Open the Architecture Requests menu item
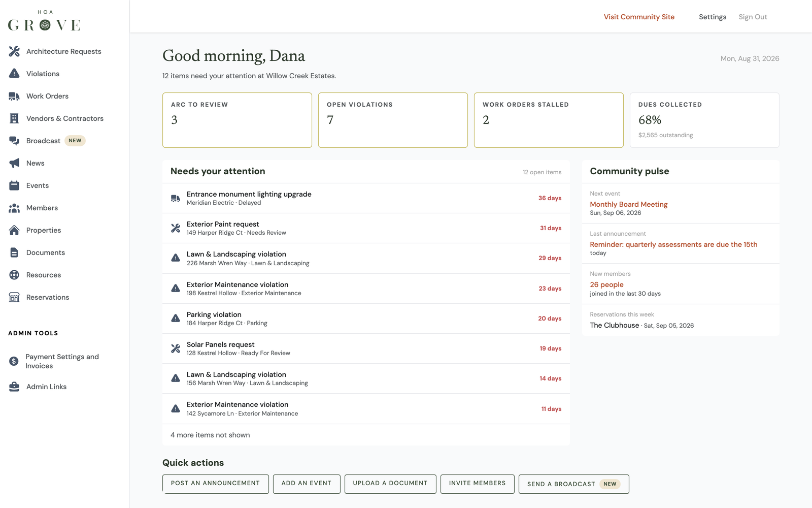 64,51
